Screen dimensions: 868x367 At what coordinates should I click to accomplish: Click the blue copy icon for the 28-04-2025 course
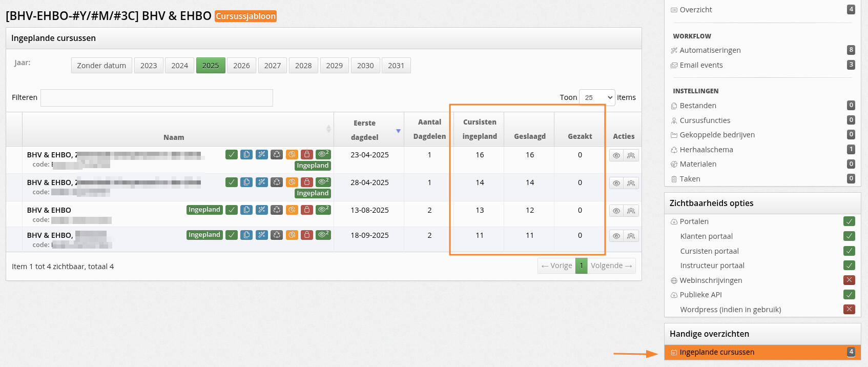point(246,182)
